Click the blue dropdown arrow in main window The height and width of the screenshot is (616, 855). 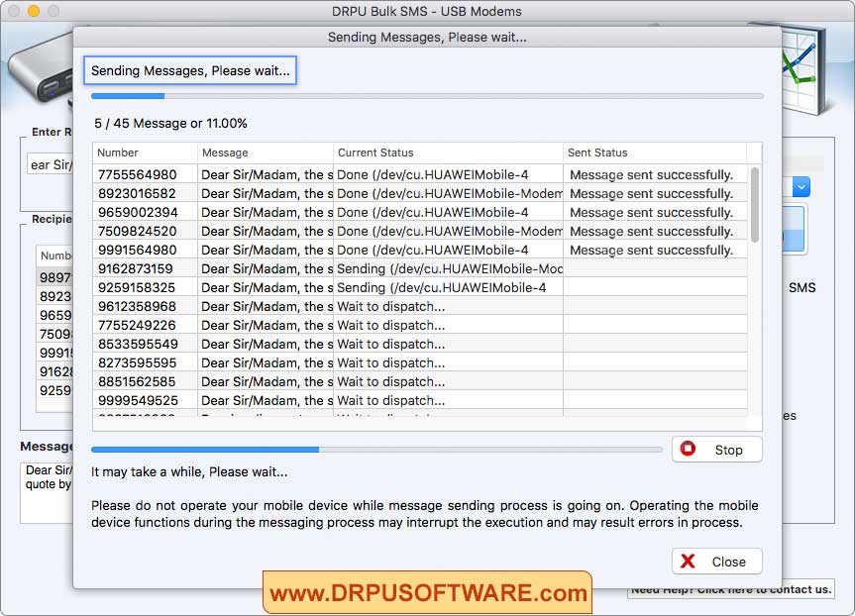[x=801, y=187]
